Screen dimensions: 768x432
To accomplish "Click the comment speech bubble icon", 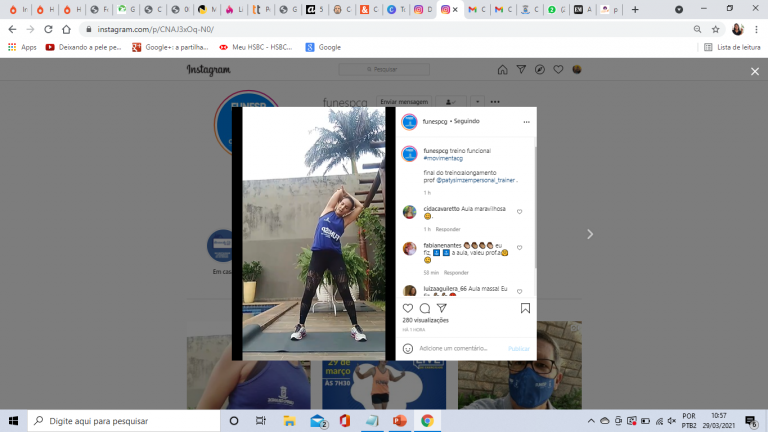I will click(425, 309).
